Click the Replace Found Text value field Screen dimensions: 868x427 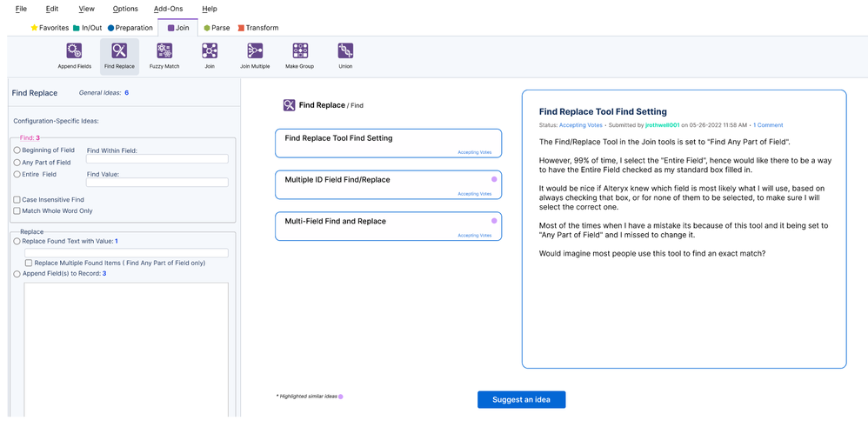pyautogui.click(x=126, y=252)
